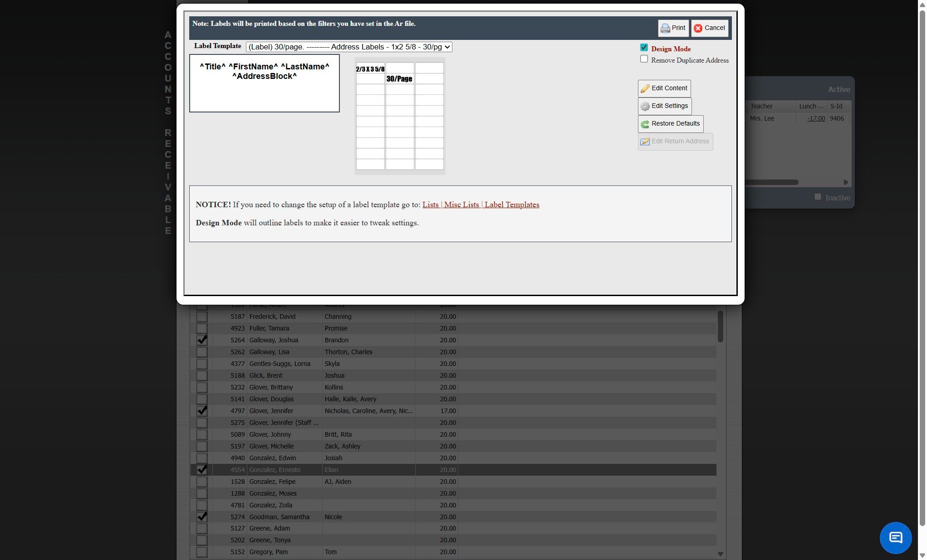This screenshot has height=560, width=927.
Task: Click the gear Edit Settings icon
Action: [645, 106]
